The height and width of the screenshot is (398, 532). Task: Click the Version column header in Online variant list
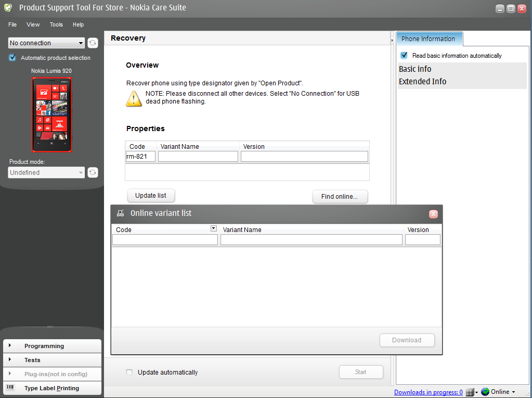[x=418, y=230]
